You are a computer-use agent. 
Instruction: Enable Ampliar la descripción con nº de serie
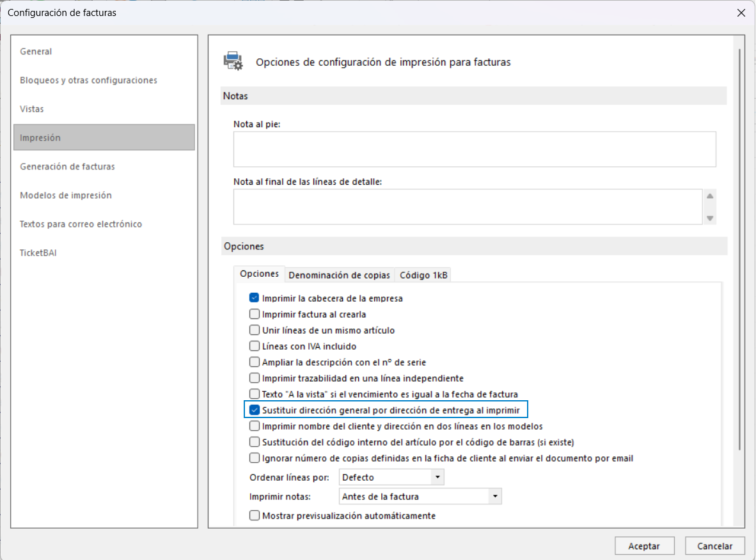[x=254, y=362]
